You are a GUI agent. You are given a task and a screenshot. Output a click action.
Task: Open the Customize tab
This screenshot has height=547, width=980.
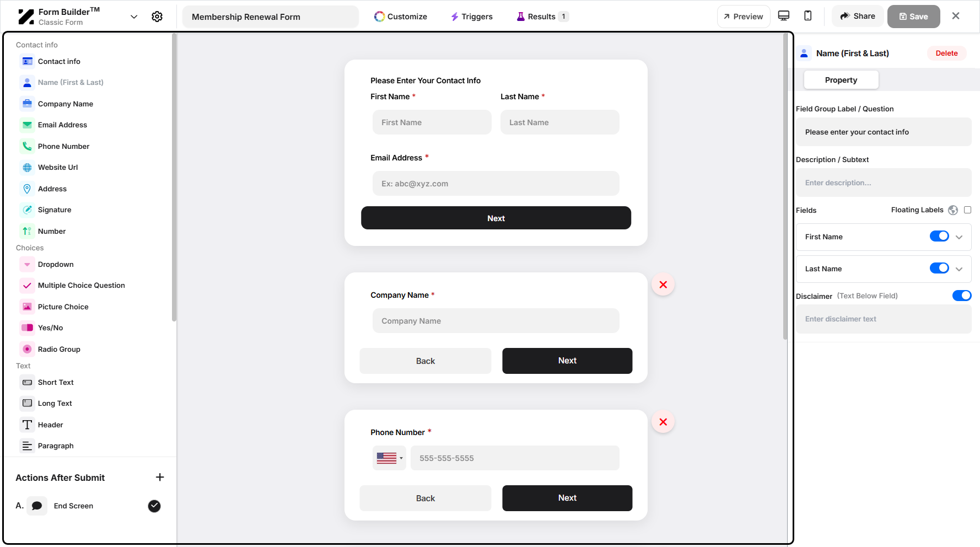tap(401, 17)
